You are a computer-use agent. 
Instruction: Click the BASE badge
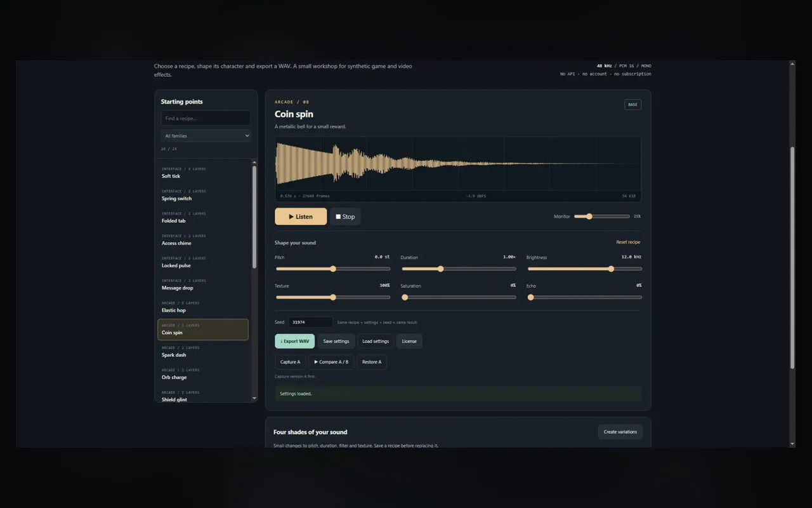(x=632, y=105)
